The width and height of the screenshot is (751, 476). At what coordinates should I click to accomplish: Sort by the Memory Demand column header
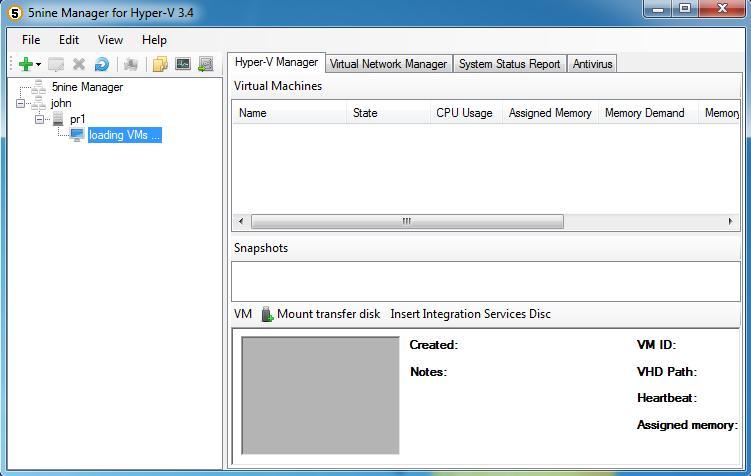click(x=648, y=113)
